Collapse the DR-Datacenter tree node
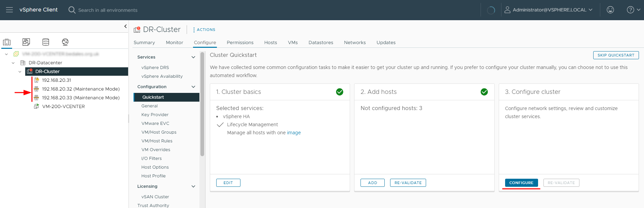The height and width of the screenshot is (208, 644). pyautogui.click(x=13, y=63)
